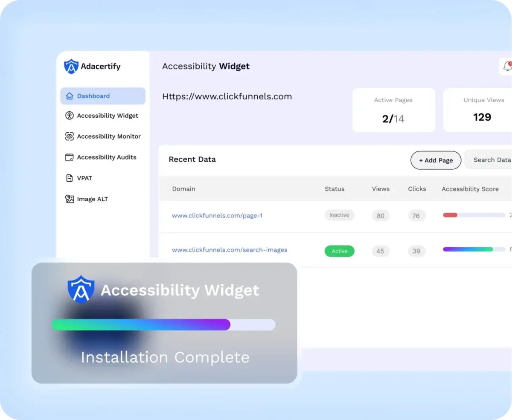Click the Clicks column header
Screen dimensions: 512x420
click(x=417, y=189)
